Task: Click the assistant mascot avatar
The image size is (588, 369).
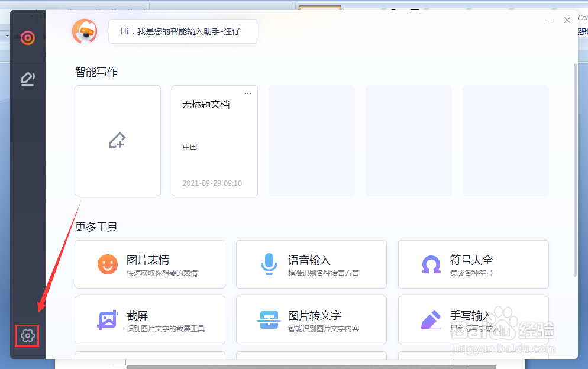Action: point(85,31)
